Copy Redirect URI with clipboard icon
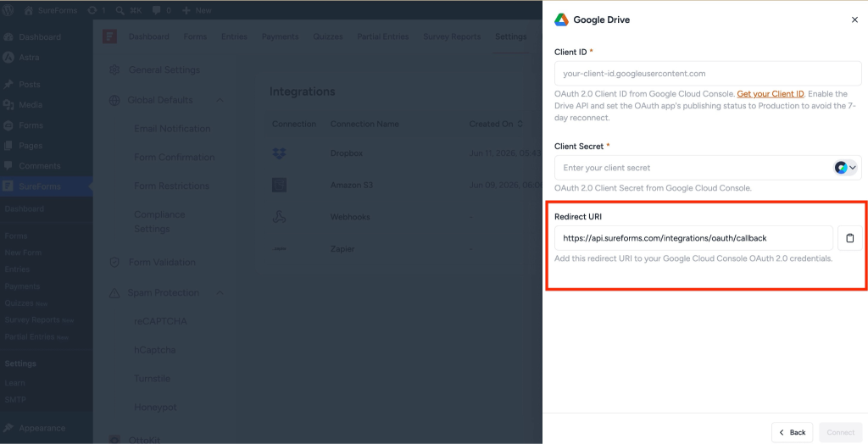 (849, 238)
